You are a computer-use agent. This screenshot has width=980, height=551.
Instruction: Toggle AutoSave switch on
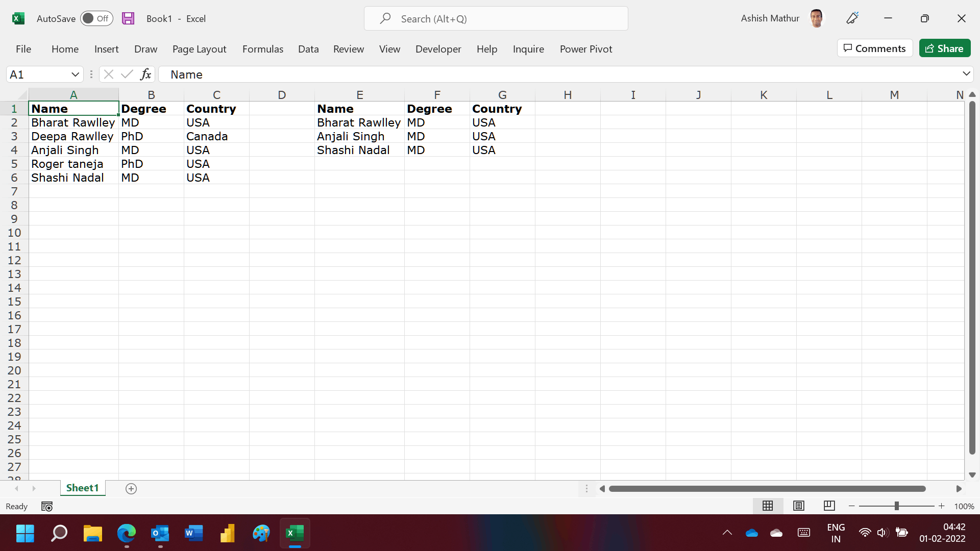[96, 19]
